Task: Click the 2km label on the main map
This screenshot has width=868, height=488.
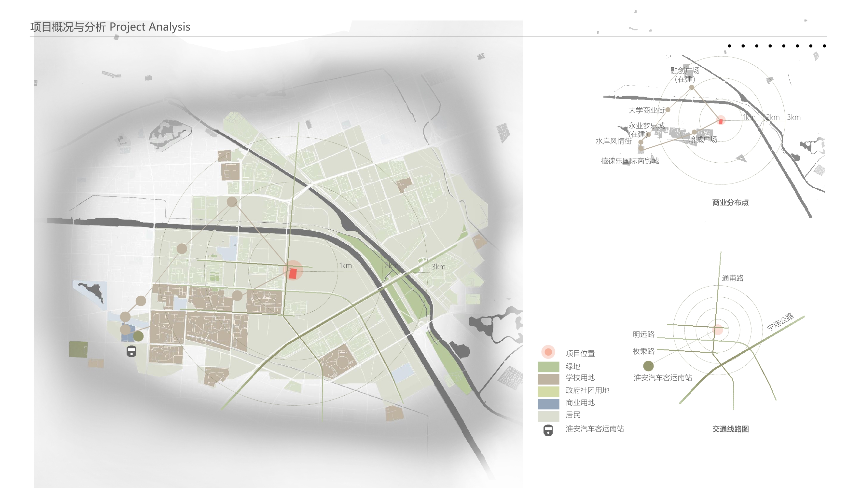Action: (x=391, y=265)
